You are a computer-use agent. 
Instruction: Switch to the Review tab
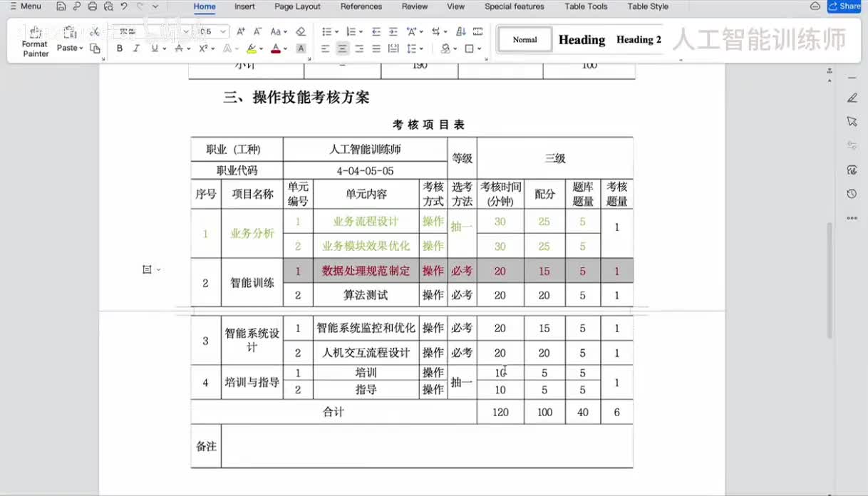click(x=415, y=6)
